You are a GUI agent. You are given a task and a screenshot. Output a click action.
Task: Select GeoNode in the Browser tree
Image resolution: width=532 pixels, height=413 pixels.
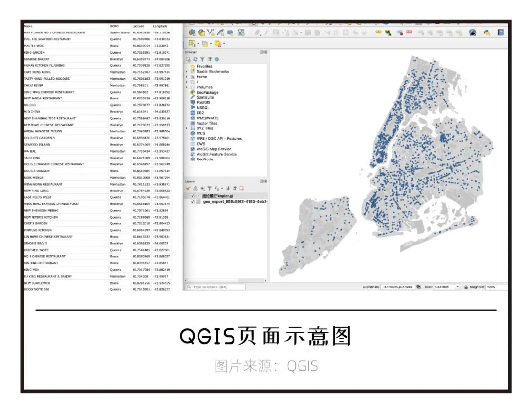pos(201,159)
